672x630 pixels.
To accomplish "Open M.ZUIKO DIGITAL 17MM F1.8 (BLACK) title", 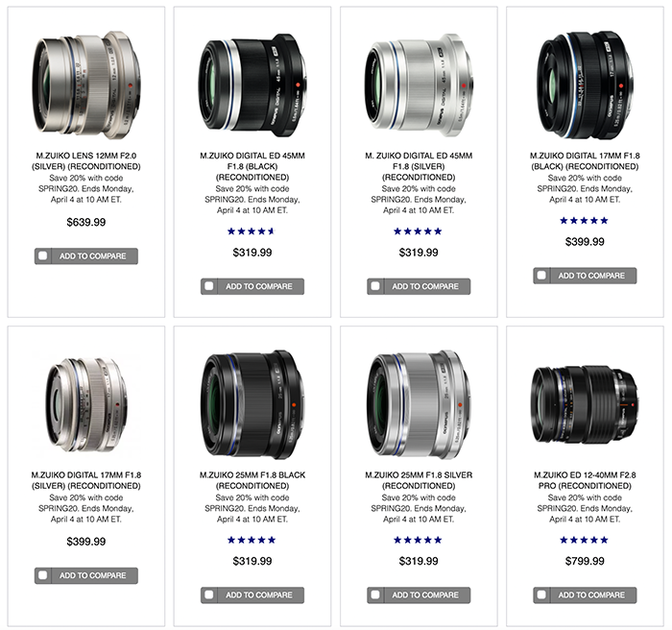I will [585, 160].
